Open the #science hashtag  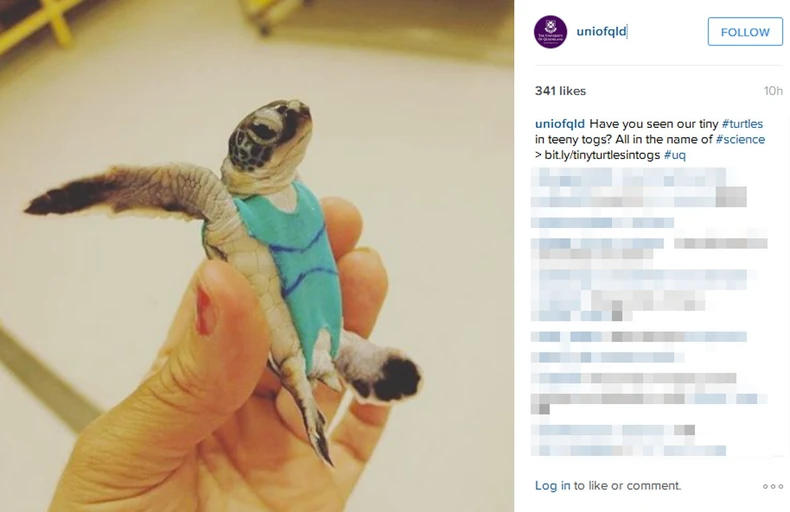point(740,140)
